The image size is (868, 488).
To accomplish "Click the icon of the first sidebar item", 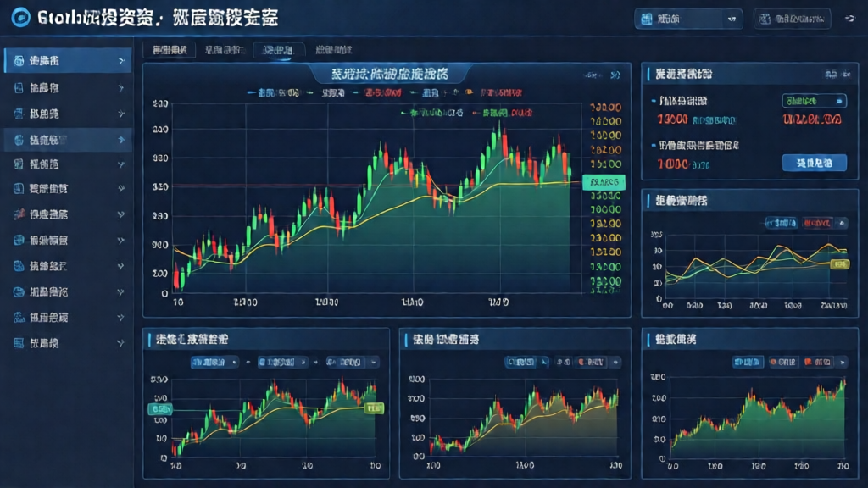I will (16, 61).
